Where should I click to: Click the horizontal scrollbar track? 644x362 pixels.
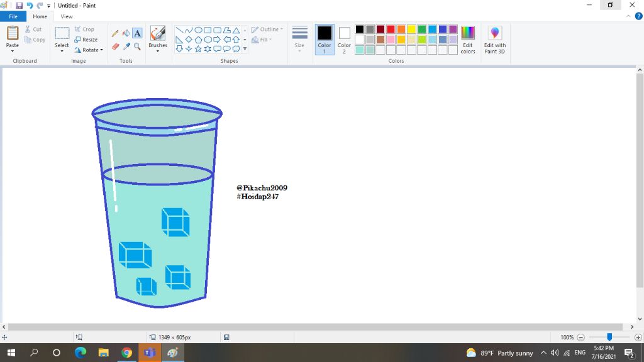(315, 327)
